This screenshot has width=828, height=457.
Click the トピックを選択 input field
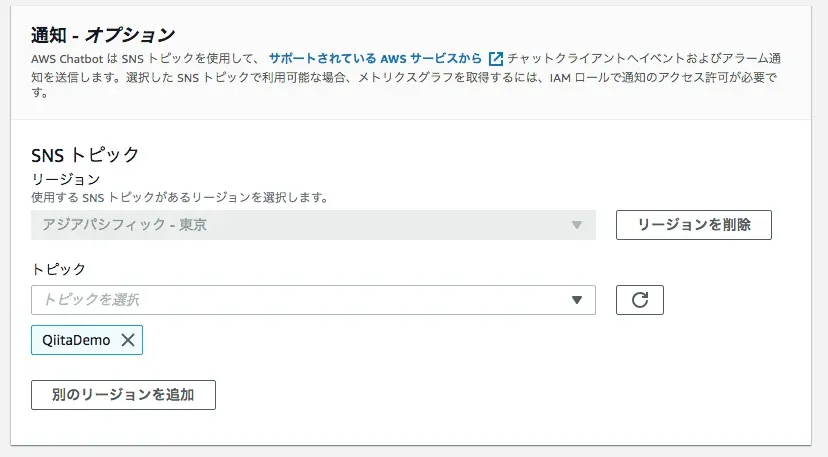tap(300, 300)
